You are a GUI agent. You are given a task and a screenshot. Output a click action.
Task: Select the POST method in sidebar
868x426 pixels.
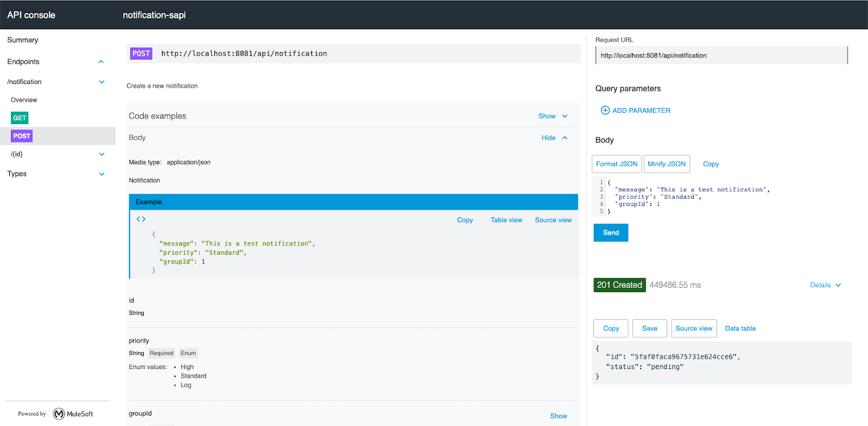[x=22, y=136]
